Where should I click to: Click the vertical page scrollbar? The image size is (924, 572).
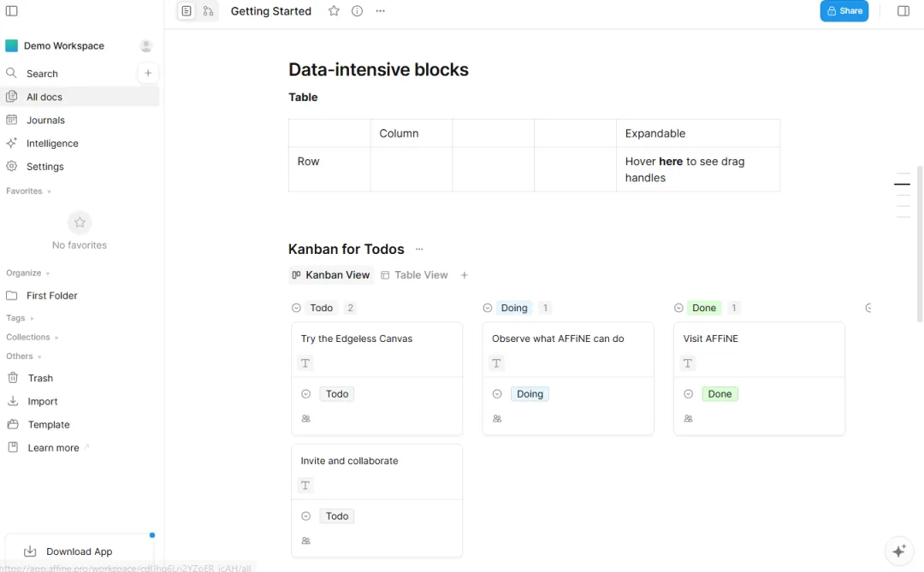[919, 244]
